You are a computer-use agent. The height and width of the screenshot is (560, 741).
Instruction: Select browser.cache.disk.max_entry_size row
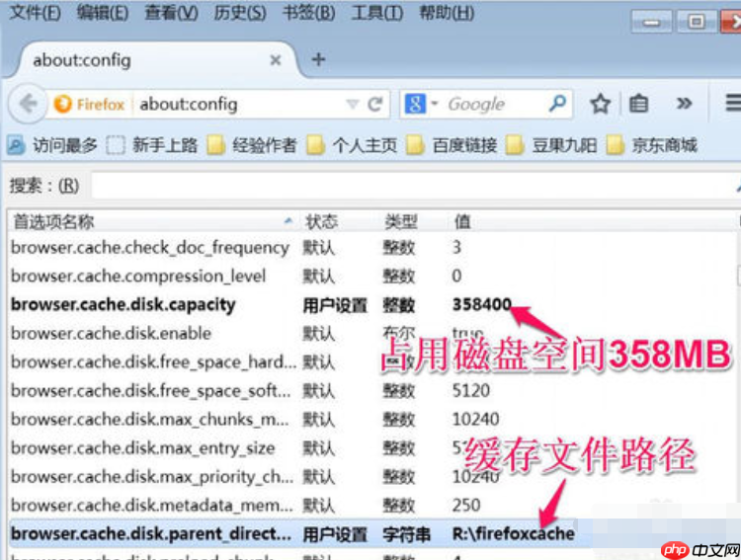(372, 448)
